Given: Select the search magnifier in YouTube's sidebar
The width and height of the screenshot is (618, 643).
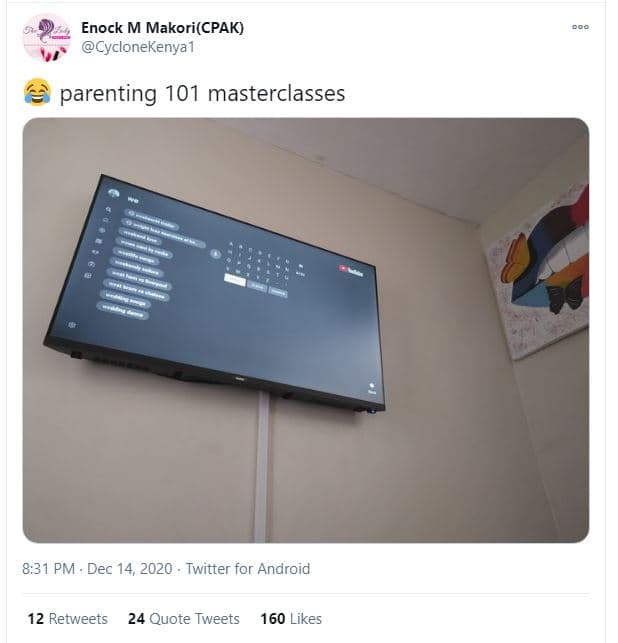Looking at the screenshot, I should (108, 210).
